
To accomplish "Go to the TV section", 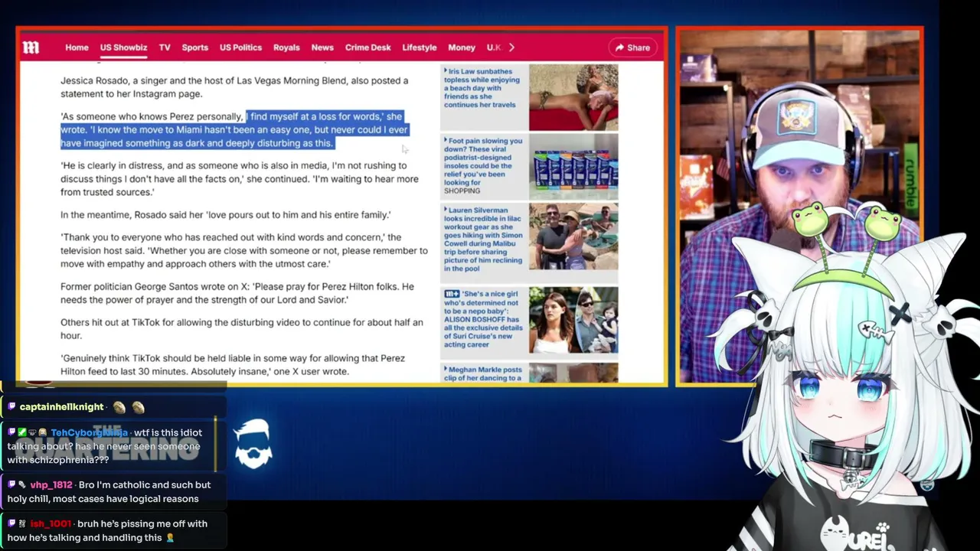I will point(165,47).
